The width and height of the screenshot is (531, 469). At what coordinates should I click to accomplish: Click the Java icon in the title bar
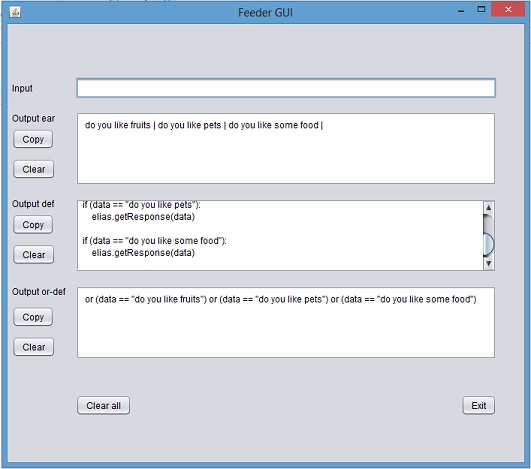coord(15,12)
